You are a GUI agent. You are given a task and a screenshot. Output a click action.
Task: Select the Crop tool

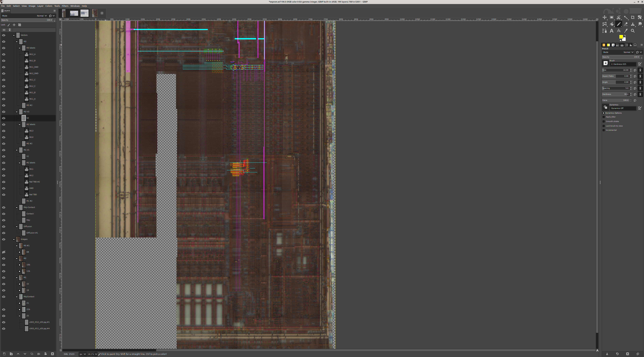pyautogui.click(x=632, y=17)
